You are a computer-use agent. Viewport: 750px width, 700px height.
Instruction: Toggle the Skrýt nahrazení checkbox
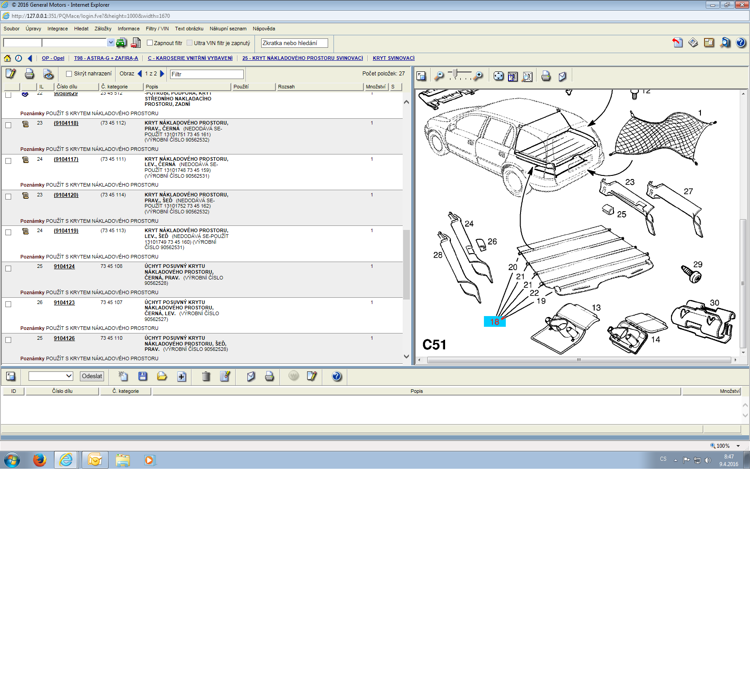click(x=69, y=74)
